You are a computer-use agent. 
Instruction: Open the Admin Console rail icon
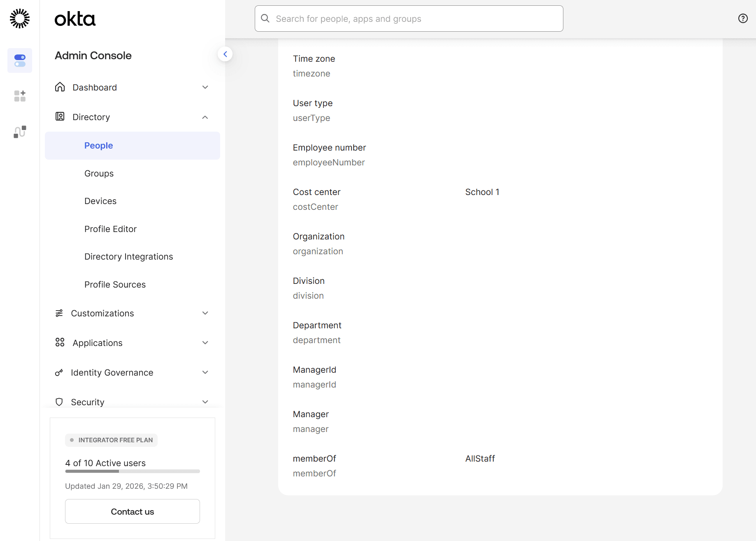pyautogui.click(x=19, y=60)
